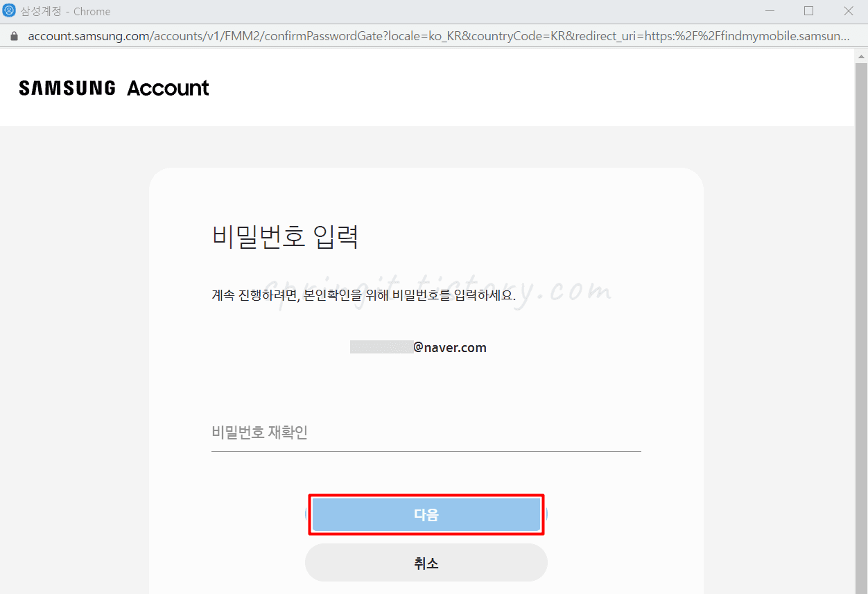This screenshot has height=594, width=868.
Task: Click the @naver.com email address text
Action: click(x=418, y=348)
